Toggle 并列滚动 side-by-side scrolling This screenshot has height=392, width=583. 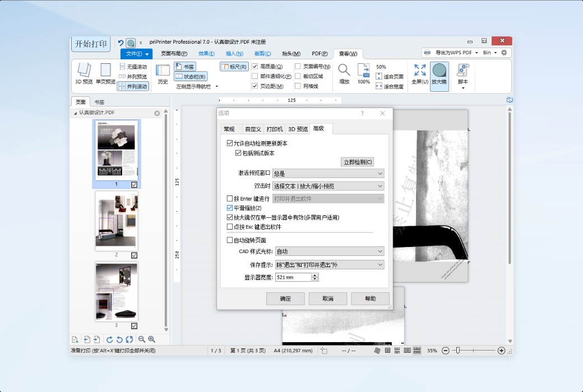coord(133,86)
